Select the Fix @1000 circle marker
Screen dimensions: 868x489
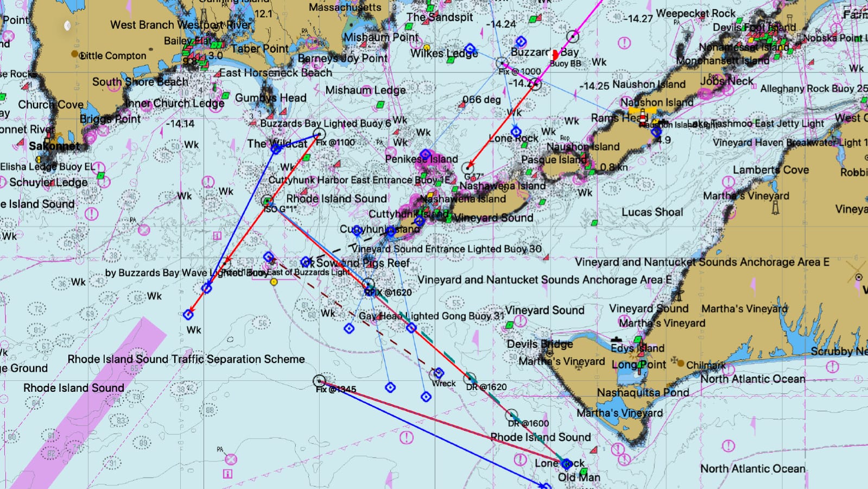click(x=503, y=64)
